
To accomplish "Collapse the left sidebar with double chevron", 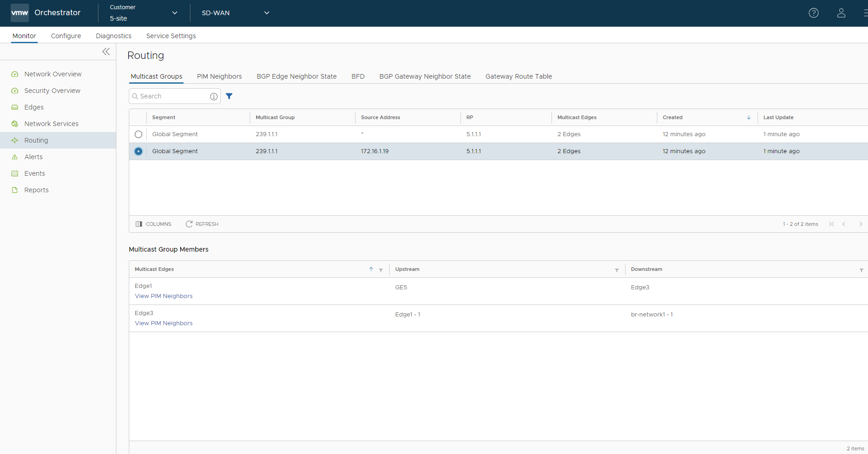I will (106, 52).
